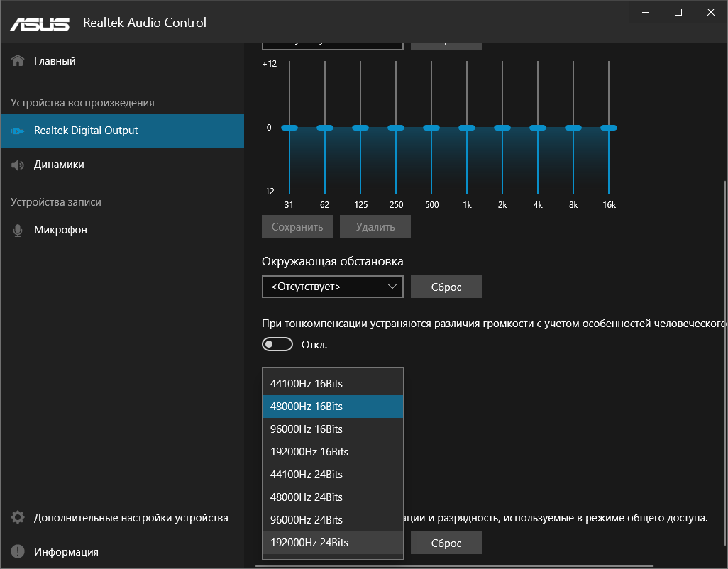Click the Сохранить equalizer preset button
The height and width of the screenshot is (569, 728).
coord(297,227)
